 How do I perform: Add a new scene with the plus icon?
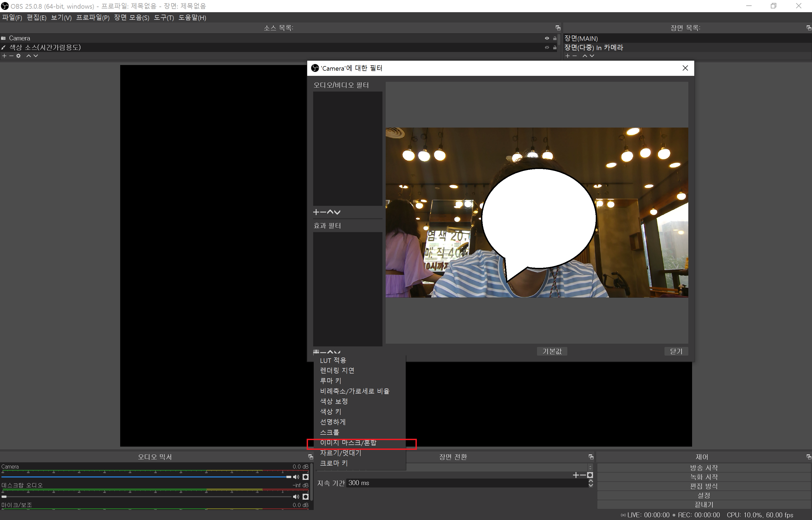[567, 56]
